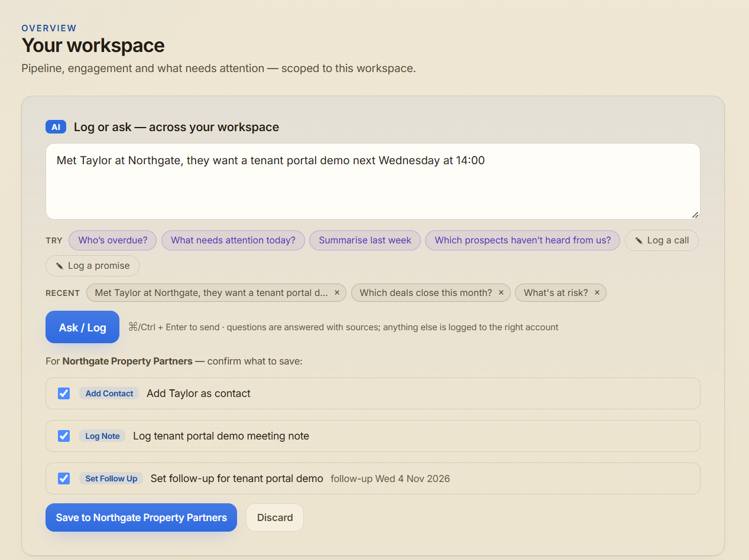Click 'Log or ask — across your workspace' title
Image resolution: width=749 pixels, height=560 pixels.
(x=176, y=127)
